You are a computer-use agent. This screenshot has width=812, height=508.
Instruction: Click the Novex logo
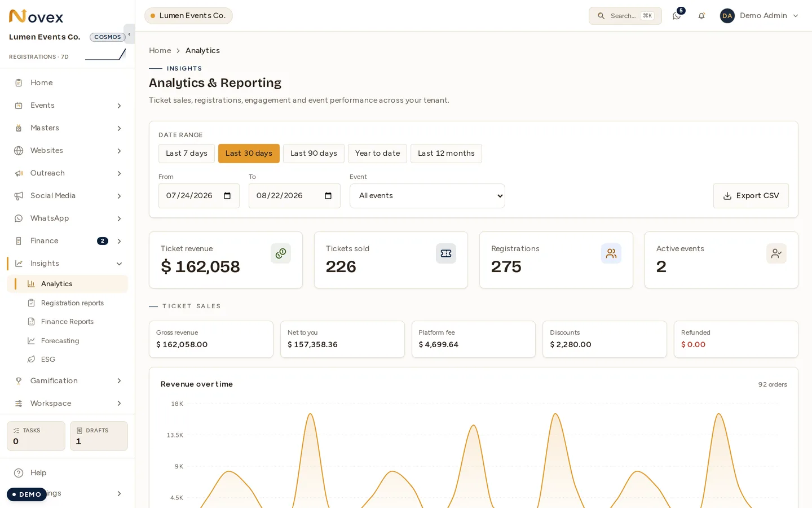36,16
